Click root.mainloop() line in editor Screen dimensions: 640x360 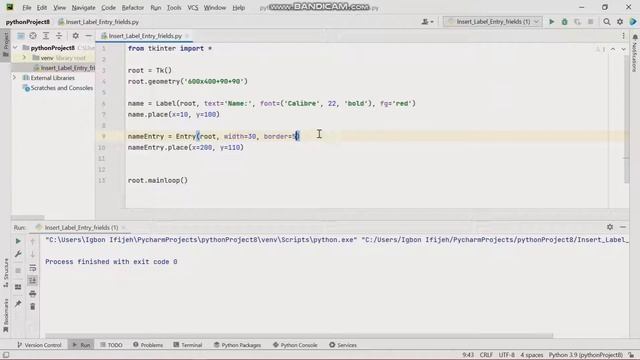click(x=158, y=180)
